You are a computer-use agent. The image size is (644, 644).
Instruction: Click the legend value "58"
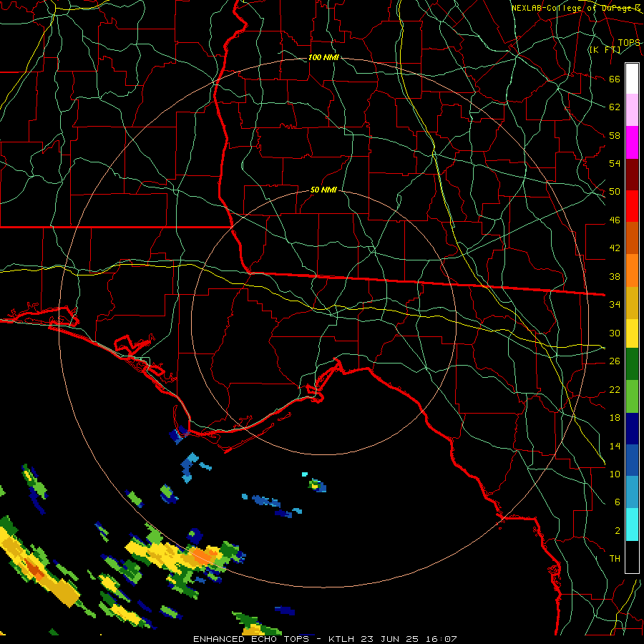tap(615, 135)
